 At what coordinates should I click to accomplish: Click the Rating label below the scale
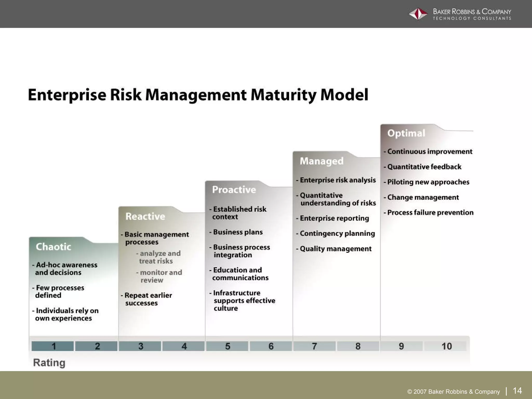pos(49,363)
